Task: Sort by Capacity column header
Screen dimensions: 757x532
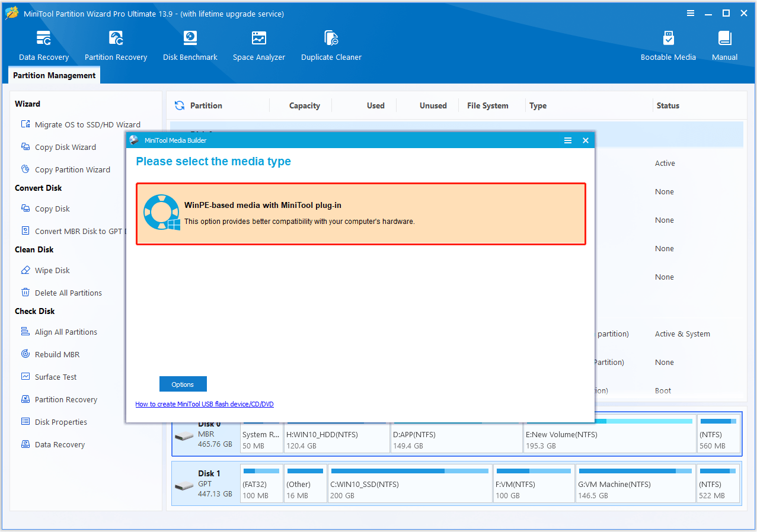Action: (305, 105)
